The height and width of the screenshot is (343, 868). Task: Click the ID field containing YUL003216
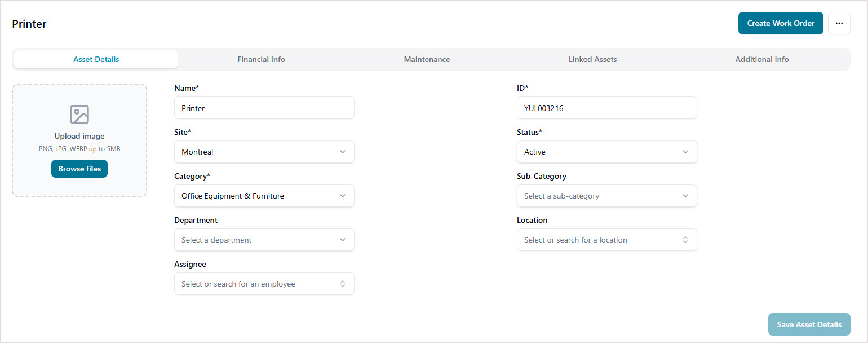point(607,108)
